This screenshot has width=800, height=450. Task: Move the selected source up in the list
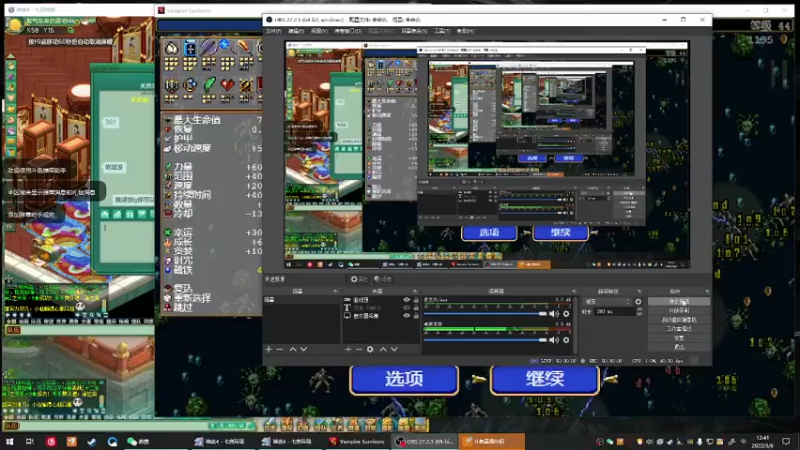[x=383, y=349]
